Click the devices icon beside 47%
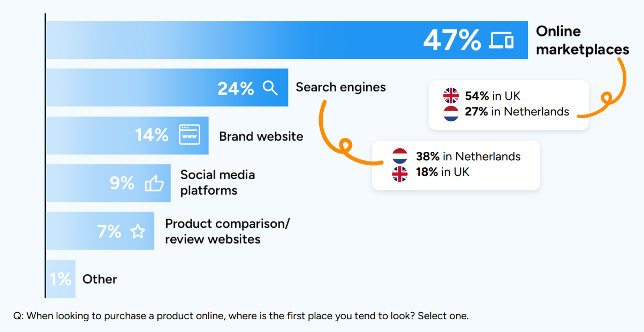Image resolution: width=644 pixels, height=332 pixels. [x=502, y=40]
